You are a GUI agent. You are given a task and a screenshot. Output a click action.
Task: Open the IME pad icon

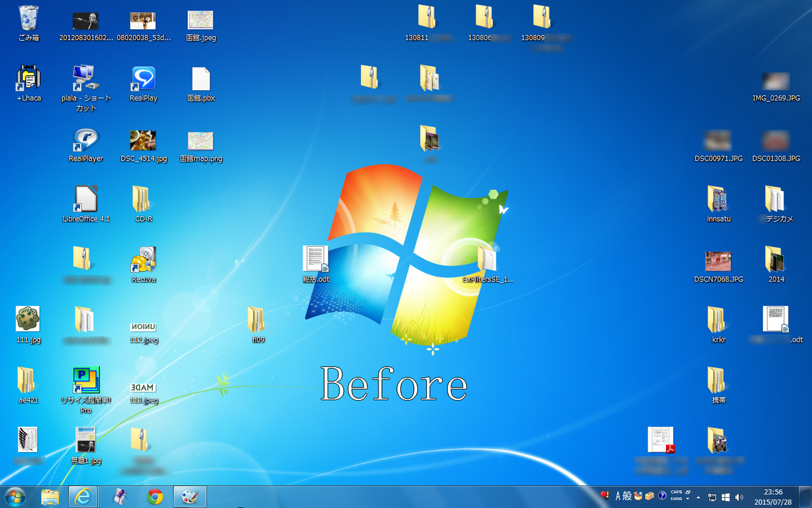tap(638, 496)
